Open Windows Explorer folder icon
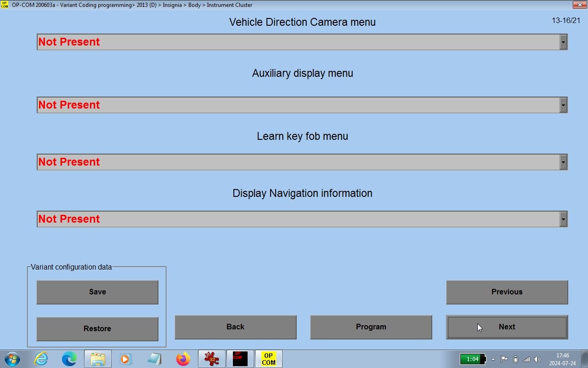 tap(97, 359)
